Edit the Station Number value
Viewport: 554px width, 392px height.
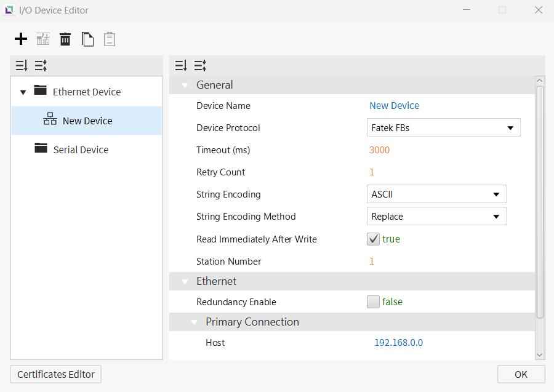(372, 262)
